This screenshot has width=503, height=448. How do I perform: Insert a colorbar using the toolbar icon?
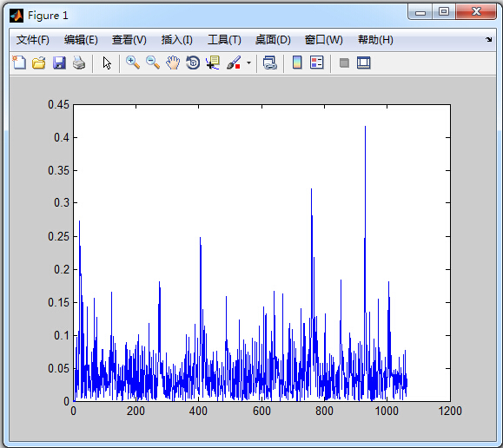[297, 63]
